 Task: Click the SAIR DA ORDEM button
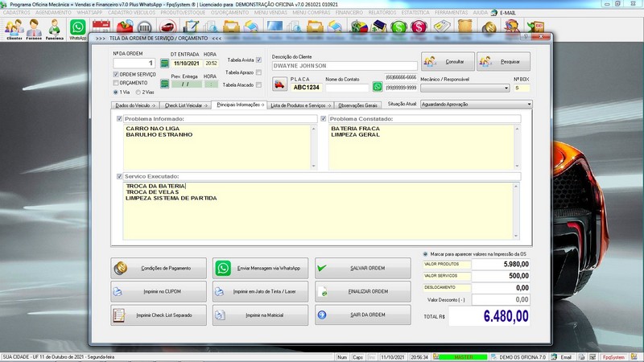(363, 315)
